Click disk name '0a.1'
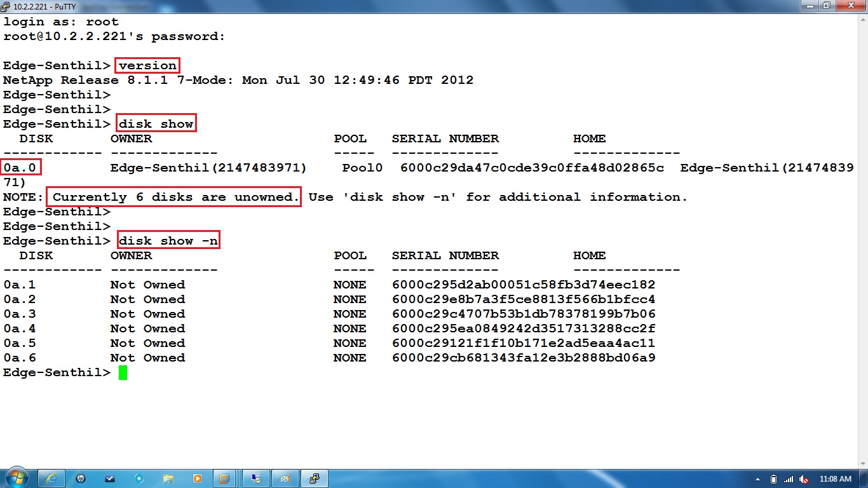 click(20, 285)
